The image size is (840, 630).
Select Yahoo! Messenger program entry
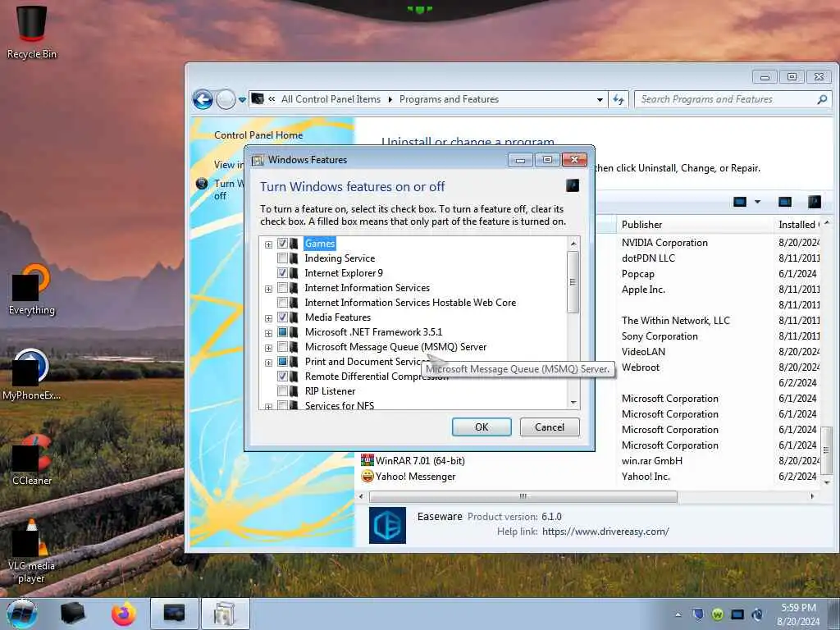415,477
